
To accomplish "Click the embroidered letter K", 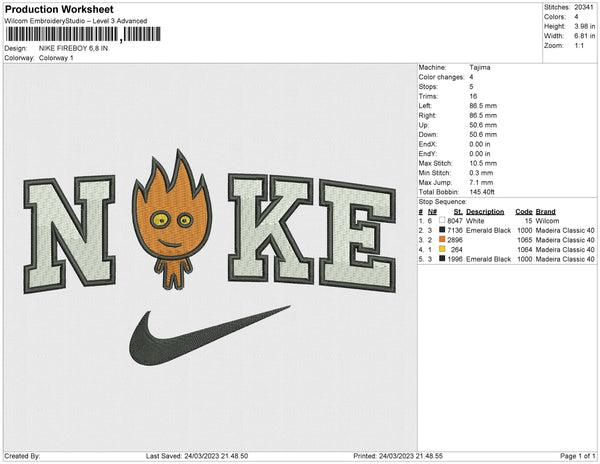I will pos(271,228).
